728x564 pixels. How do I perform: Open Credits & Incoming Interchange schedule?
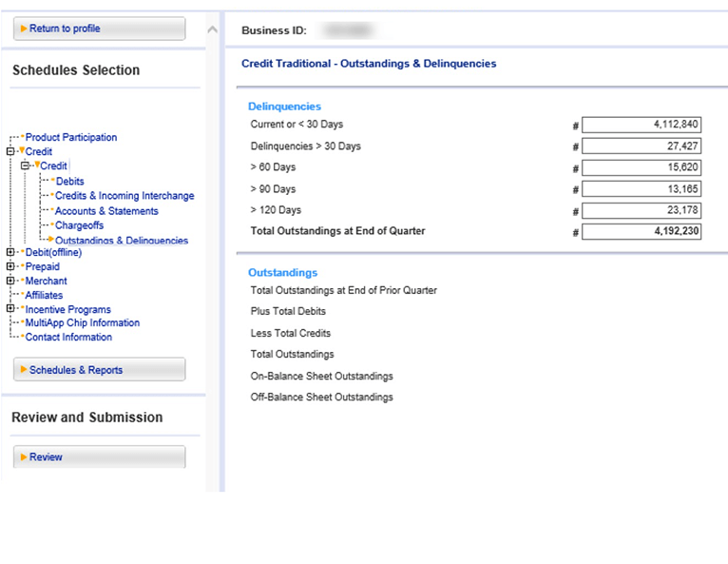point(125,196)
